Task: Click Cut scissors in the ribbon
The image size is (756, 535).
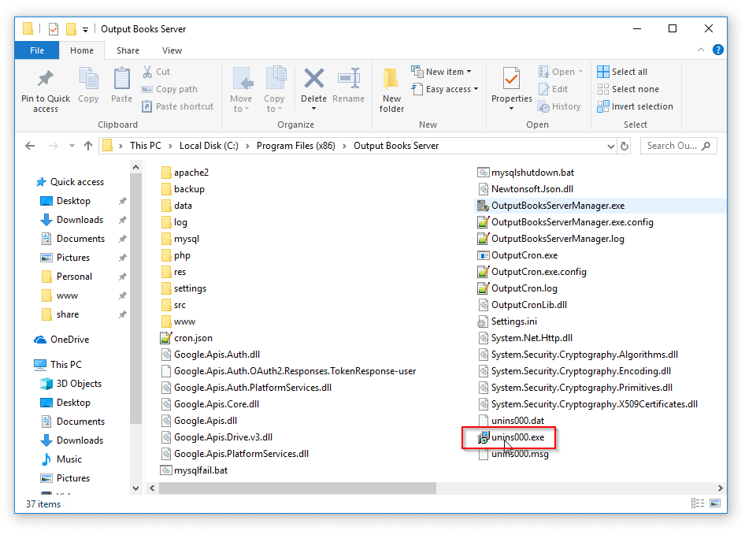Action: click(156, 72)
